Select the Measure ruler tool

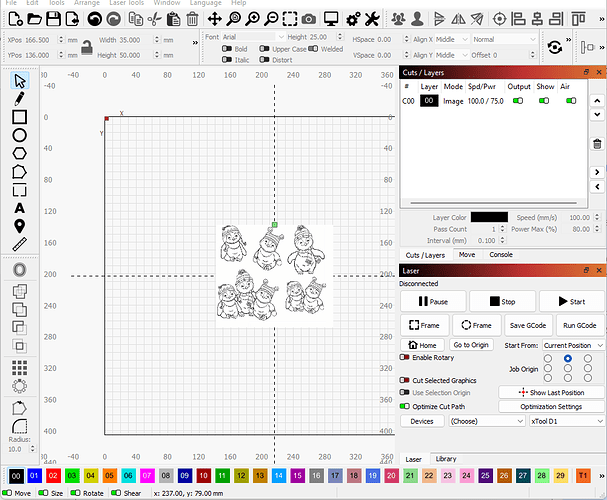(19, 244)
